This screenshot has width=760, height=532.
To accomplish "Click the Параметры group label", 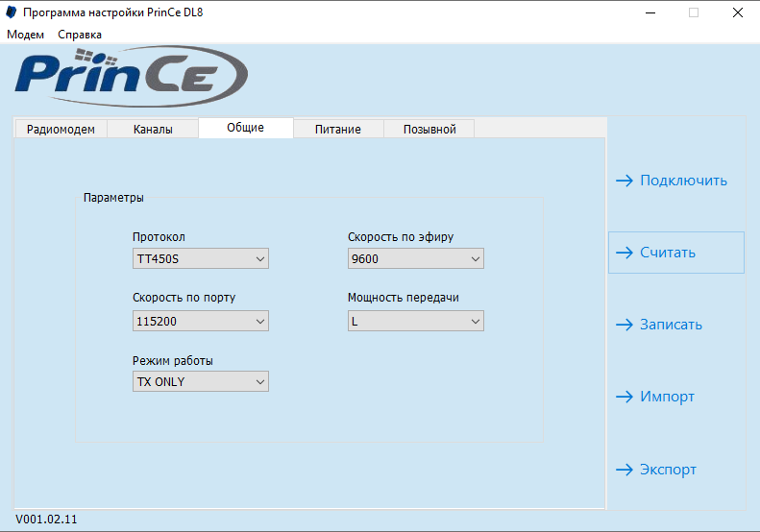I will click(113, 198).
